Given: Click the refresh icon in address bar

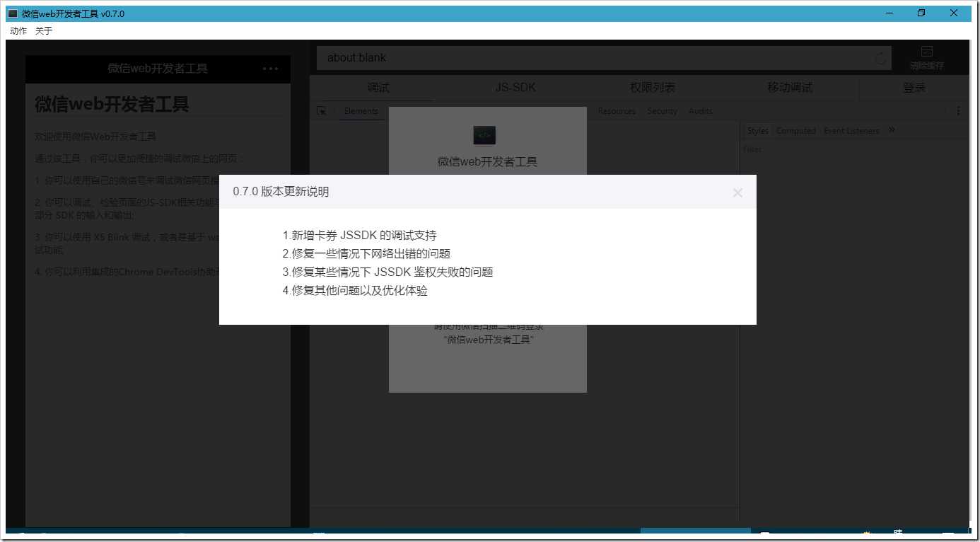Looking at the screenshot, I should click(880, 59).
